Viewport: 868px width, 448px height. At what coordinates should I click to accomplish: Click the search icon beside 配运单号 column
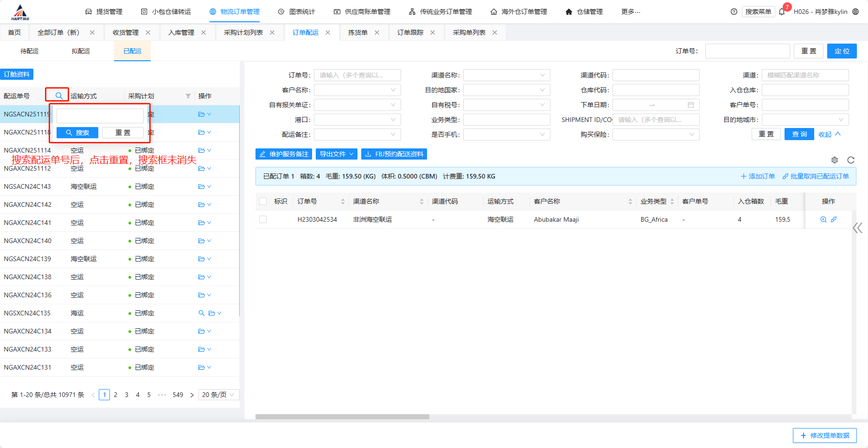[59, 96]
